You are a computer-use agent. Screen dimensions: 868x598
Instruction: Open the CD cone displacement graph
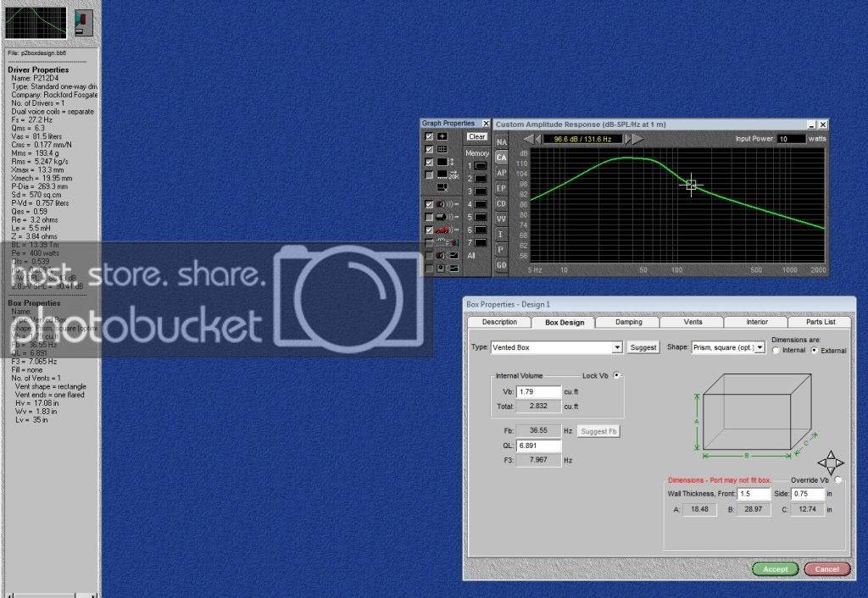(x=502, y=203)
